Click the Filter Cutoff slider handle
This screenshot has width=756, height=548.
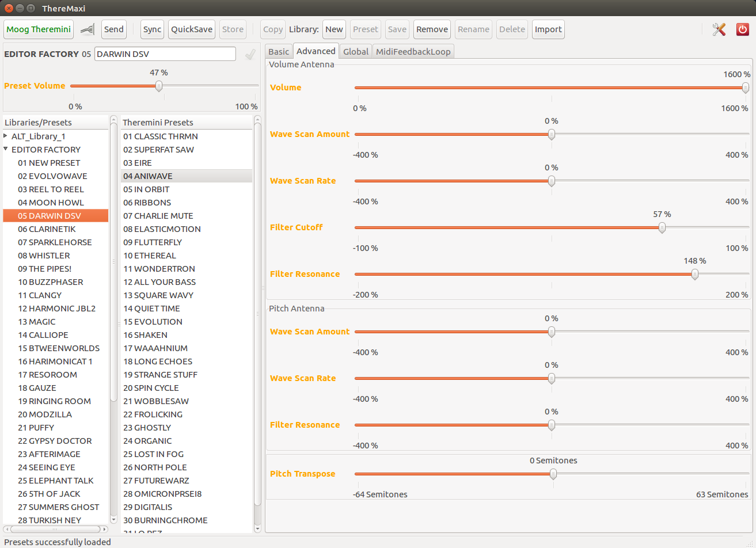click(662, 228)
